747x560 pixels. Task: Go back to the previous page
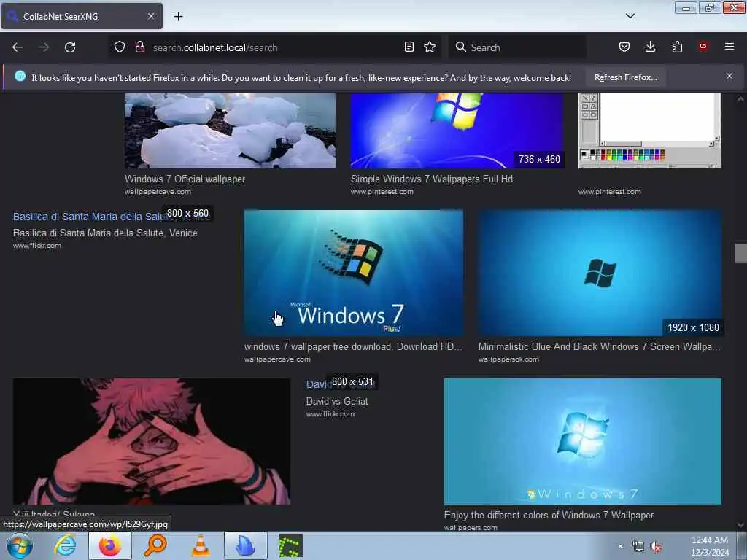tap(18, 47)
